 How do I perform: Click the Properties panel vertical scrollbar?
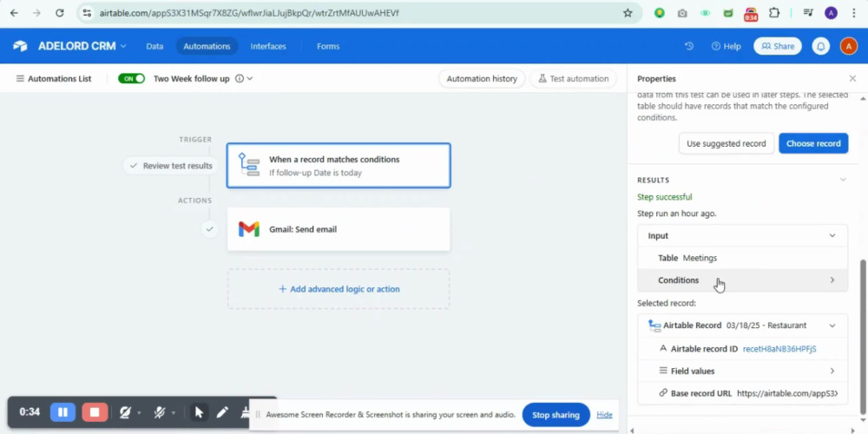pyautogui.click(x=864, y=335)
